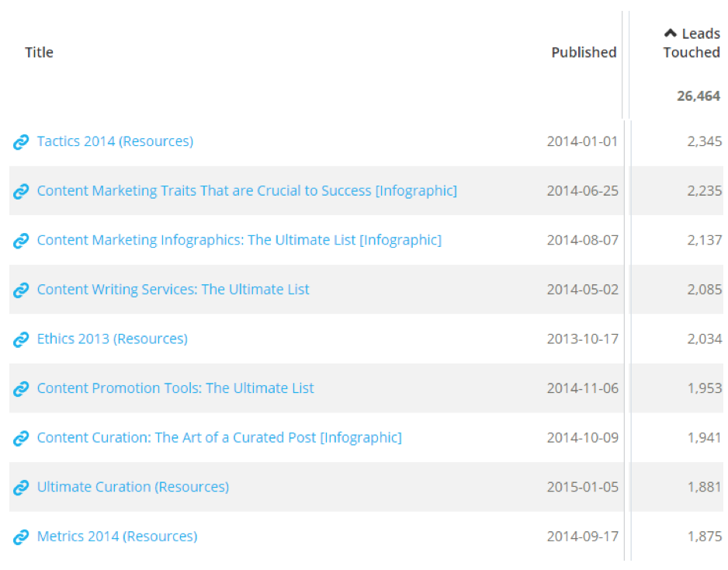Click link icon beside Tactics 2014 (Resources)

pos(21,142)
